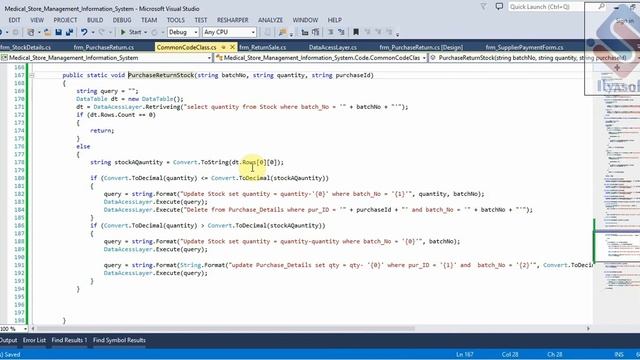Click the bookmark toggle icon in toolbar

[x=356, y=32]
